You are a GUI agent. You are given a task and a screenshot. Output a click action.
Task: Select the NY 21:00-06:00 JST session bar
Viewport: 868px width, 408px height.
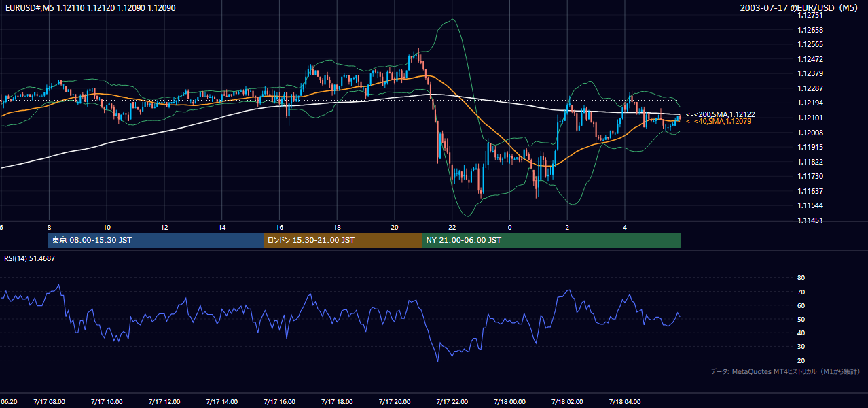[x=551, y=240]
